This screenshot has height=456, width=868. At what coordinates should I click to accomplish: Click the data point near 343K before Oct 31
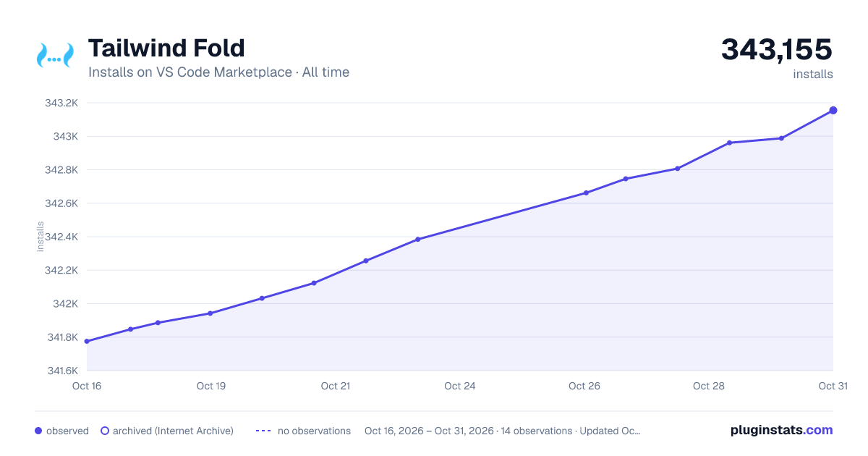pyautogui.click(x=781, y=138)
